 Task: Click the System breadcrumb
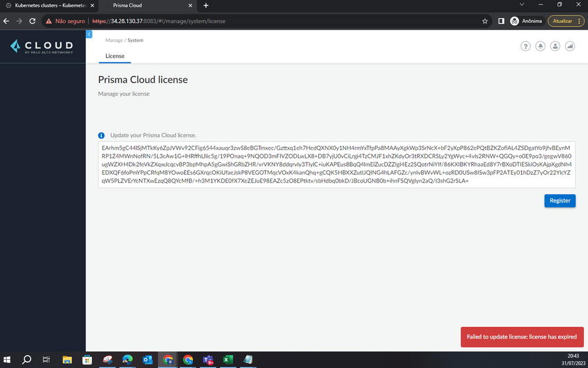(x=135, y=40)
